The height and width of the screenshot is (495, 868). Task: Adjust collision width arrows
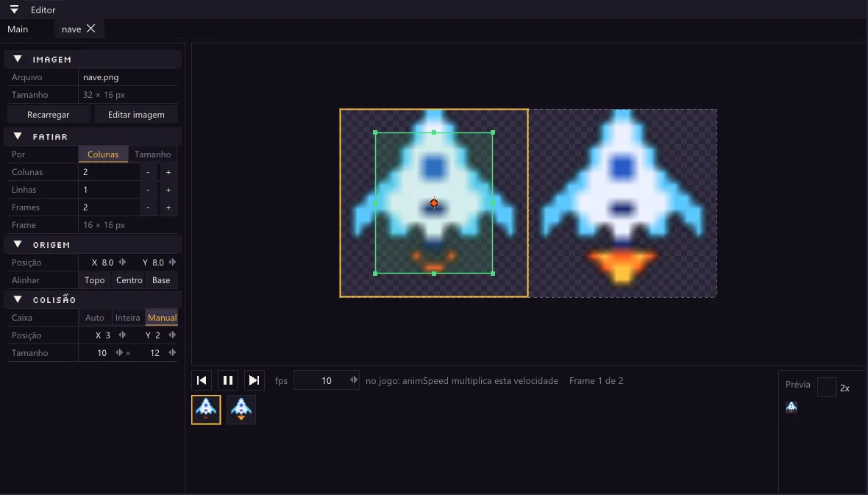click(118, 352)
